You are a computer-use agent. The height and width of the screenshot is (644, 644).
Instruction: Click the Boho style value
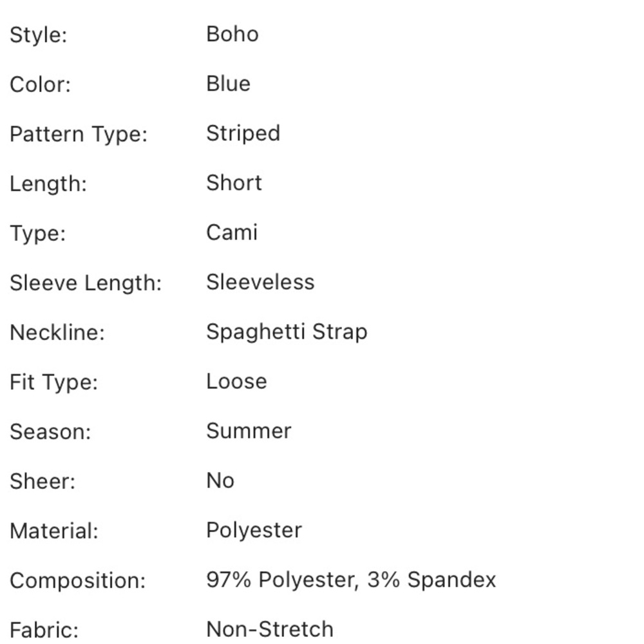pyautogui.click(x=232, y=34)
